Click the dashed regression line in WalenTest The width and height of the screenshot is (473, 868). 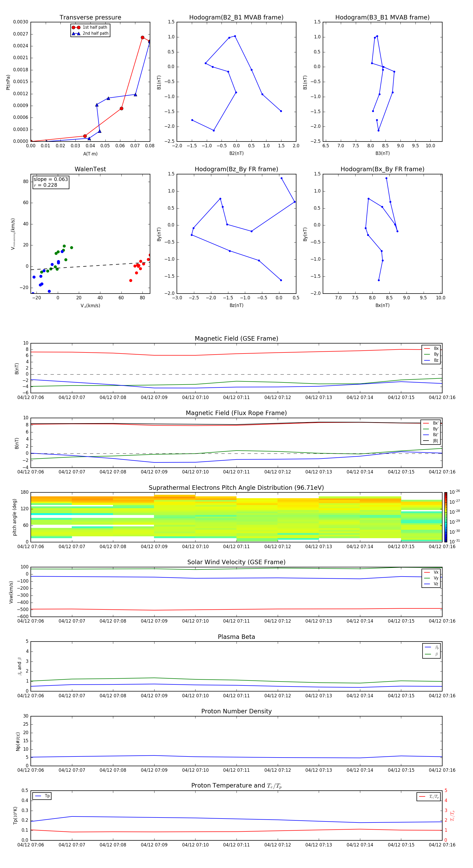(90, 266)
